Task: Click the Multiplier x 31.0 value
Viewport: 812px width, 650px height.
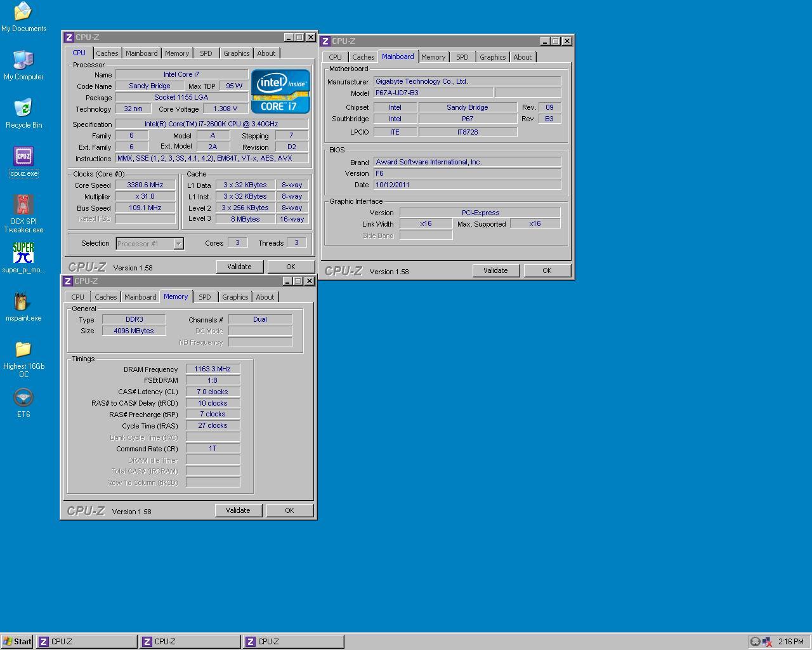Action: (145, 197)
